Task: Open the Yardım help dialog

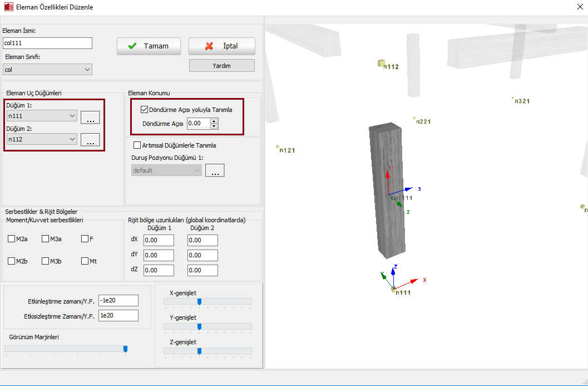Action: tap(221, 66)
